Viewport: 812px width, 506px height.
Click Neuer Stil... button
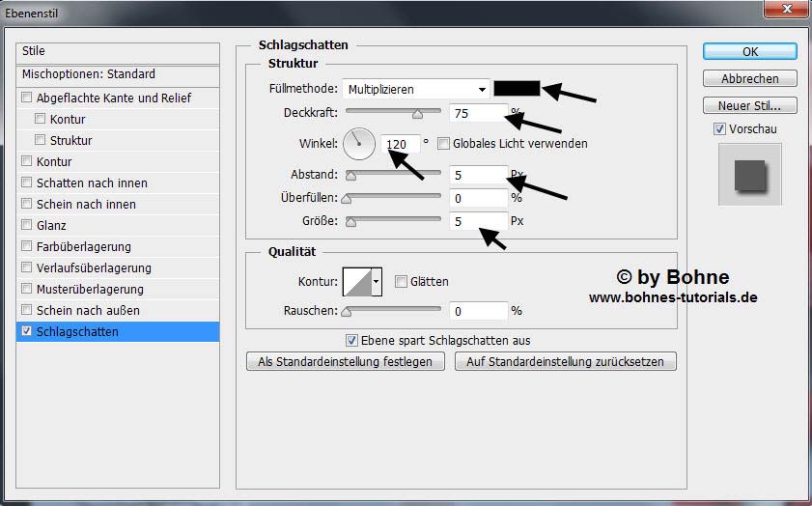point(749,105)
